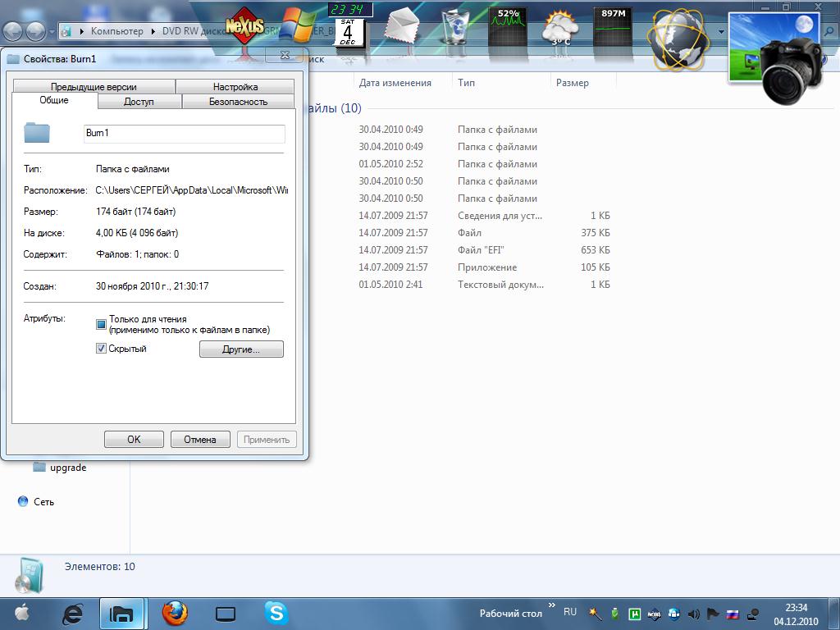Viewport: 840px width, 630px height.
Task: Click the Russian flag tray icon
Action: click(x=733, y=614)
